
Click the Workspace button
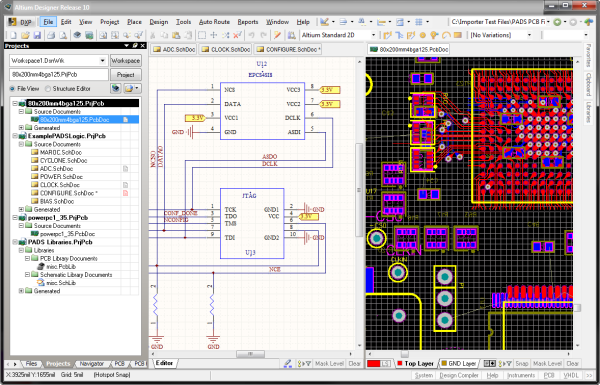point(126,60)
